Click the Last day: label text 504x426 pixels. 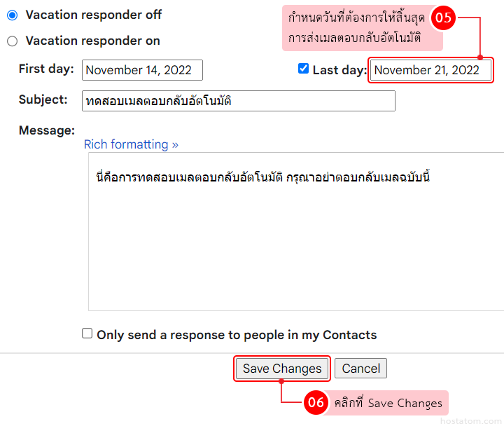[x=339, y=70]
